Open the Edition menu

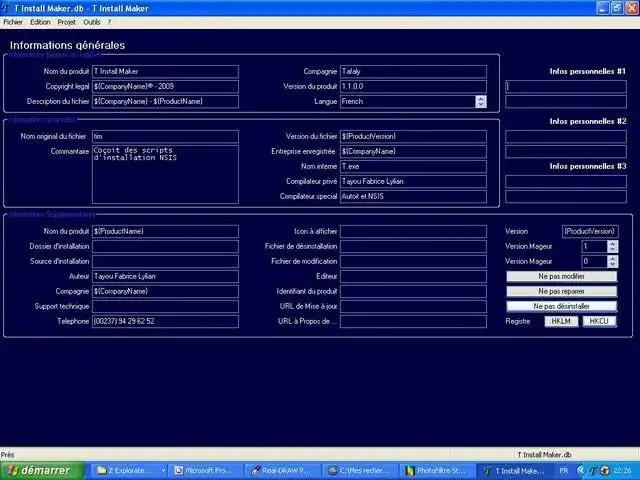pos(40,22)
